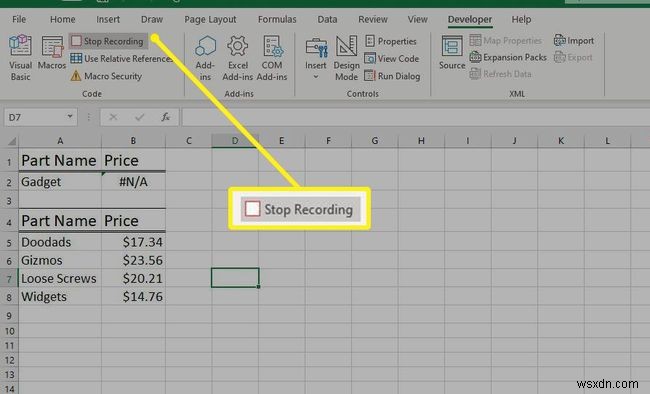Expand the Name Box dropdown arrow
Screen dimensions: 650x394
(70, 117)
